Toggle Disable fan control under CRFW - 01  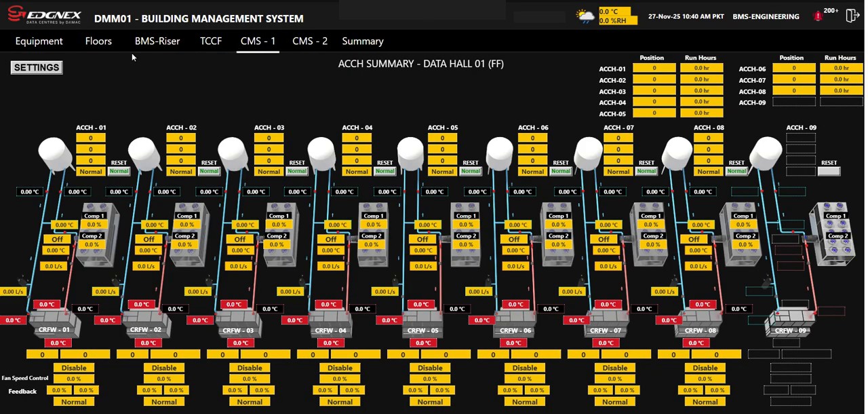click(x=74, y=368)
